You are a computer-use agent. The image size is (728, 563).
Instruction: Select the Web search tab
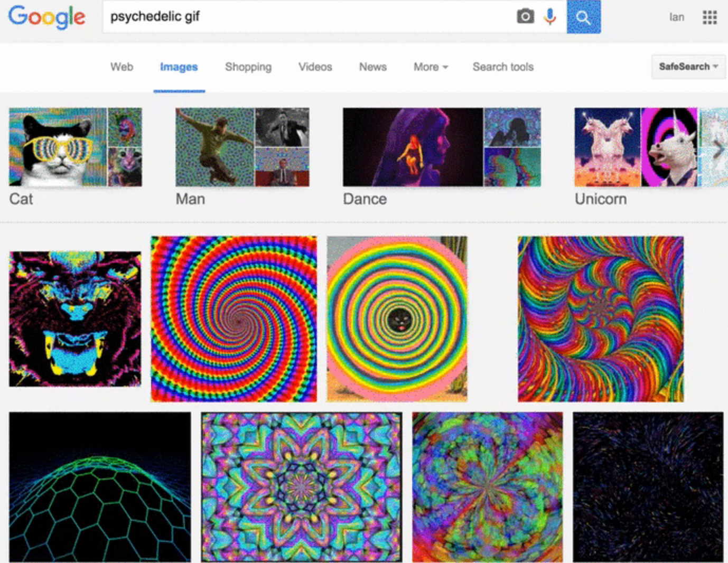click(122, 67)
